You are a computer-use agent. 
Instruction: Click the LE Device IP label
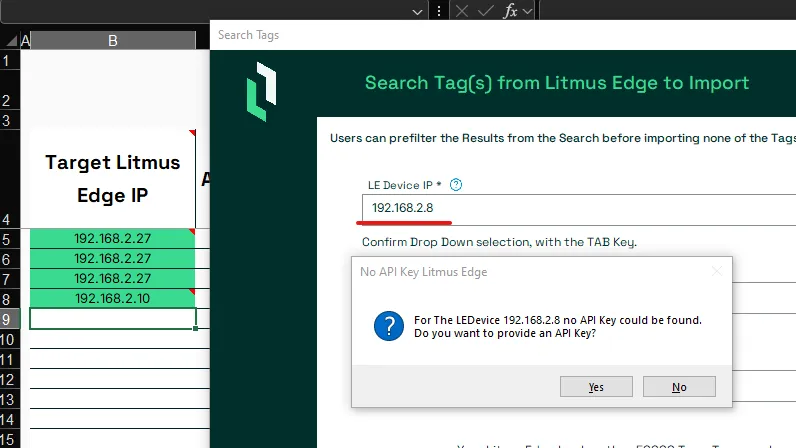(x=405, y=185)
